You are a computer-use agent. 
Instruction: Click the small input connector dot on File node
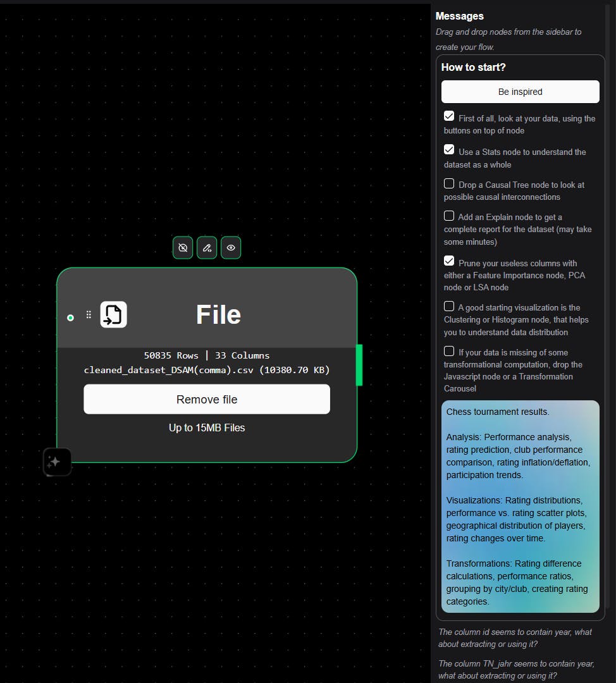[x=71, y=318]
